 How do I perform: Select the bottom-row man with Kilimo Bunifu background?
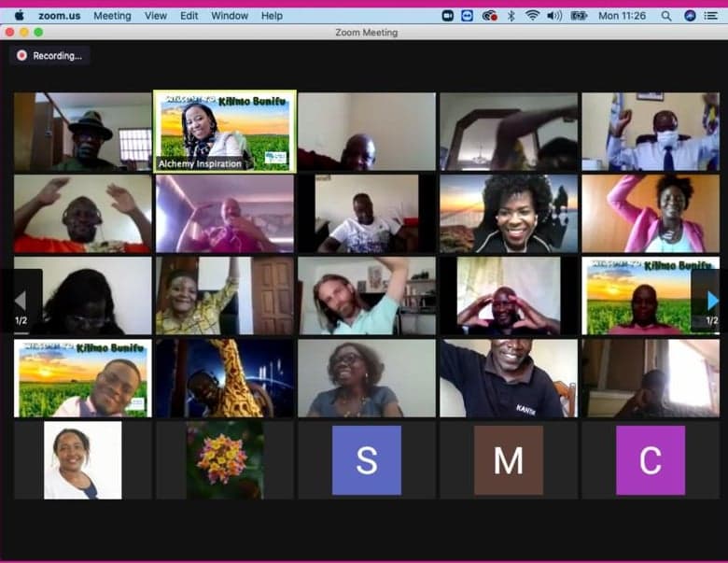tap(83, 378)
